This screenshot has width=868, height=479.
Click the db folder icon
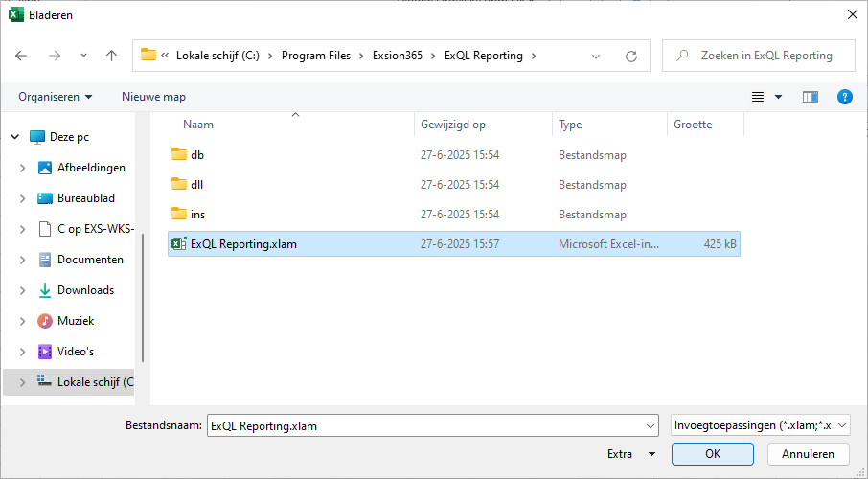coord(179,154)
